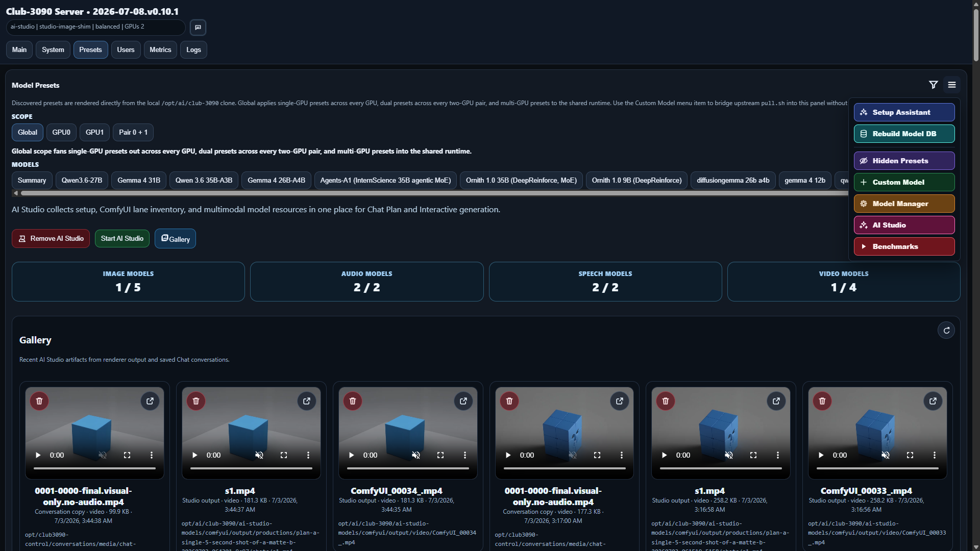Image resolution: width=980 pixels, height=551 pixels.
Task: Open the chat bubble icon beside the server status
Action: click(x=198, y=28)
